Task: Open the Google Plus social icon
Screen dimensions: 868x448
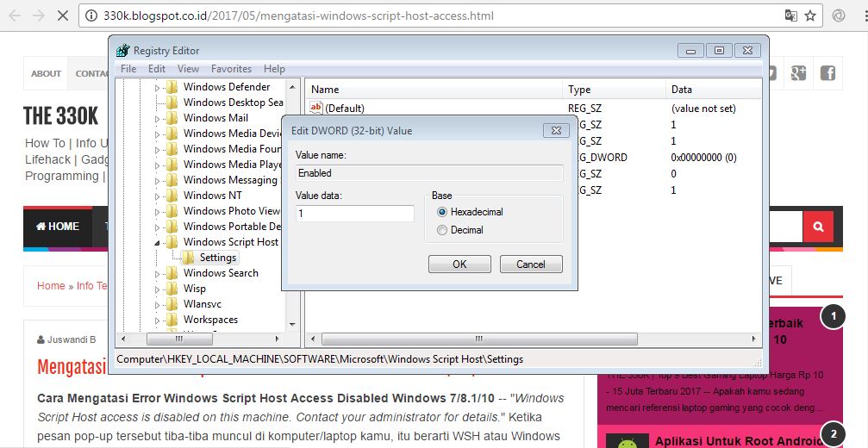Action: (x=798, y=72)
